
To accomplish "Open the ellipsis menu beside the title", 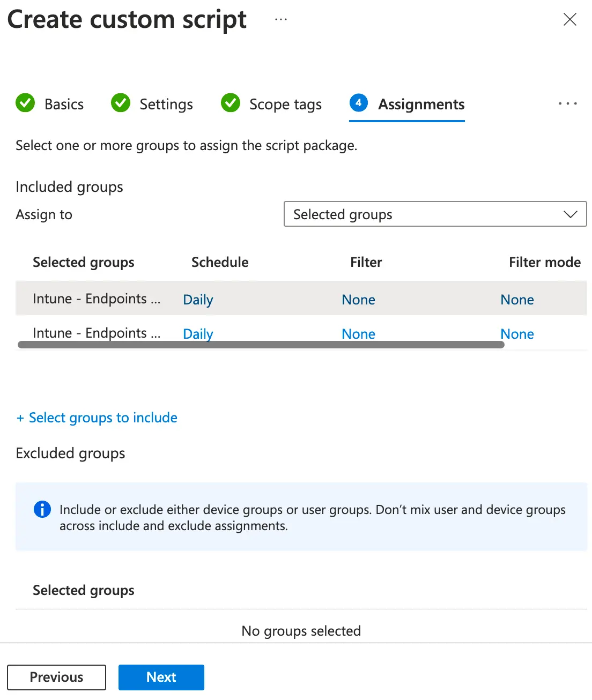I will pyautogui.click(x=281, y=20).
